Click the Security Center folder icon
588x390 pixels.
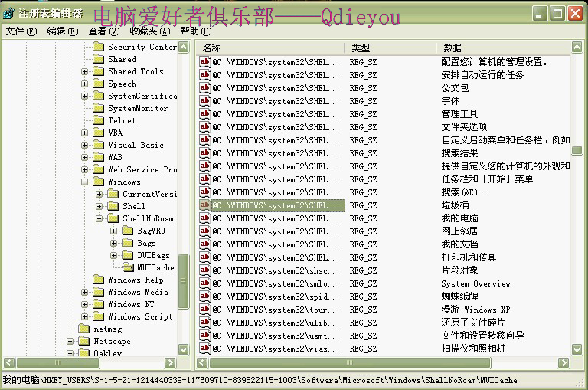pyautogui.click(x=98, y=47)
